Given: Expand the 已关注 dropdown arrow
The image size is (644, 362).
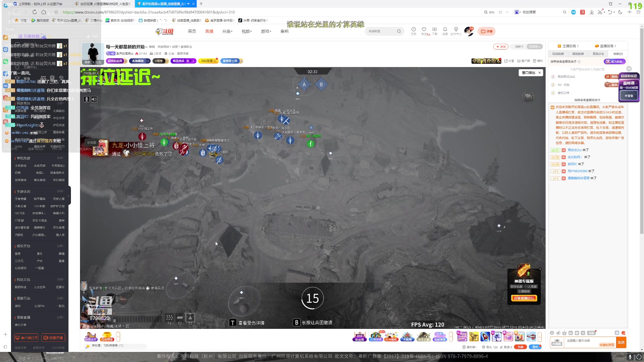Looking at the screenshot, I should pyautogui.click(x=540, y=47).
